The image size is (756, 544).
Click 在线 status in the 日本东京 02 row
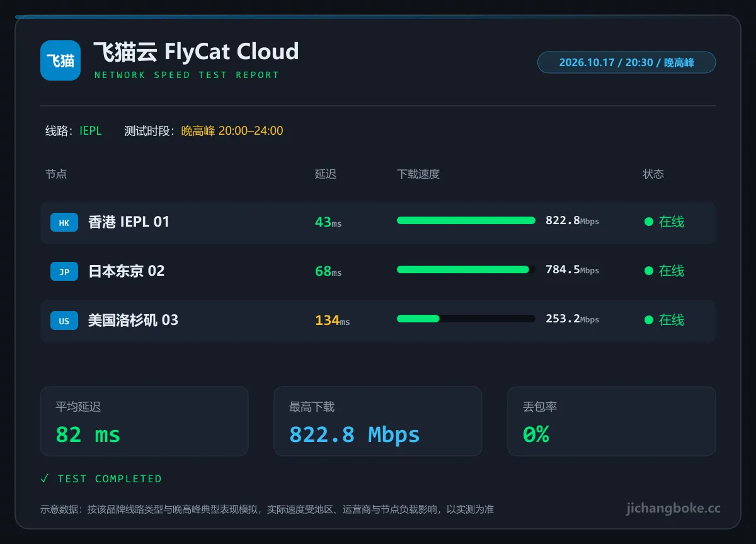[672, 271]
